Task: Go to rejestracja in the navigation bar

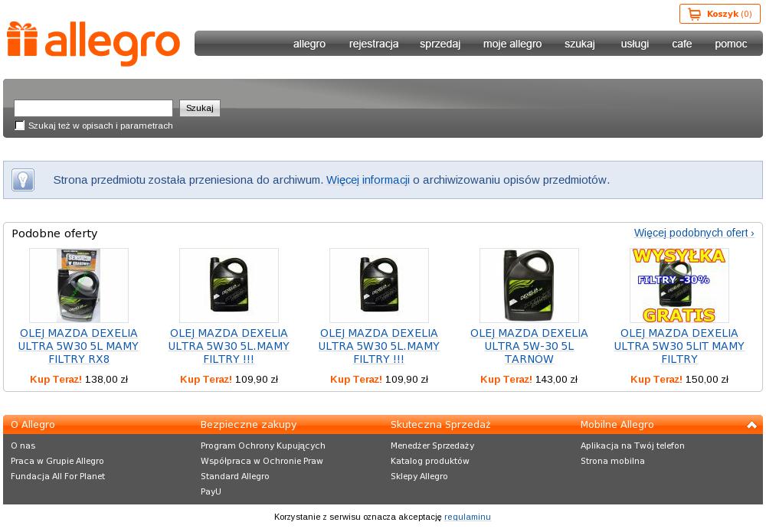Action: (374, 44)
